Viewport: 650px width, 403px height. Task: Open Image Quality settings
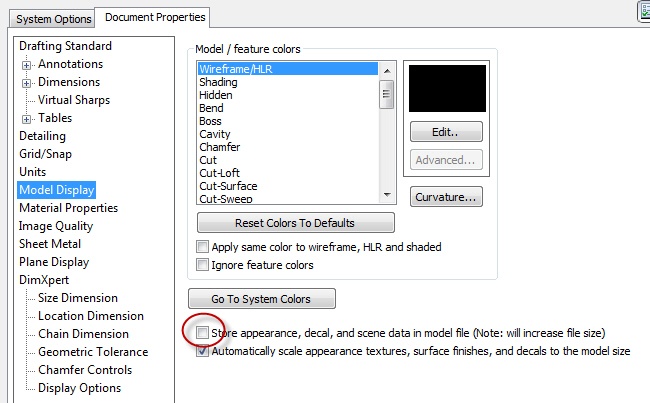[x=56, y=226]
